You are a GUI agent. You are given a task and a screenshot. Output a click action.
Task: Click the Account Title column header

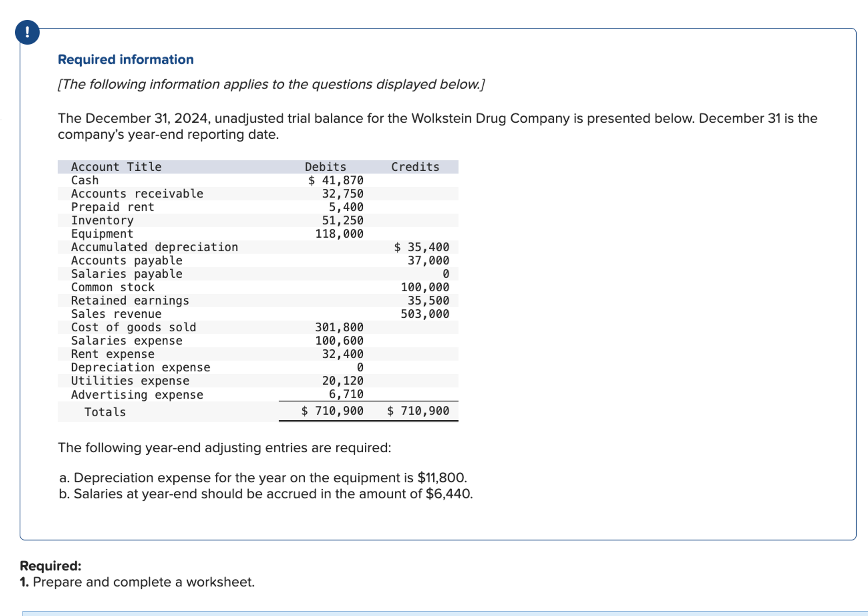tap(116, 167)
